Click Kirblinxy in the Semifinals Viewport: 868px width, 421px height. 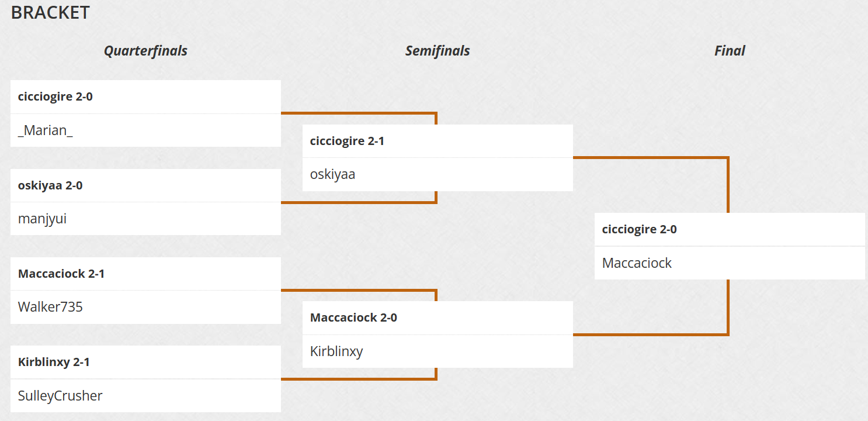[x=336, y=351]
